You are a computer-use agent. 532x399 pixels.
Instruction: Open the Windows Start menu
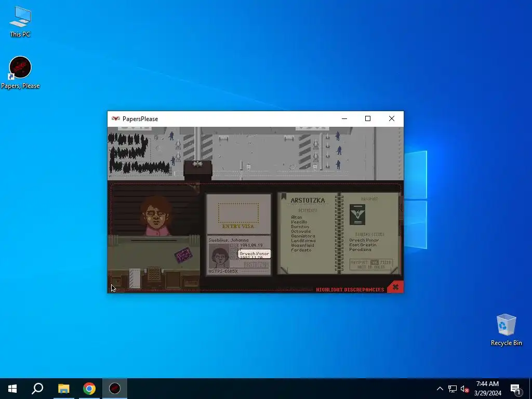click(x=12, y=389)
